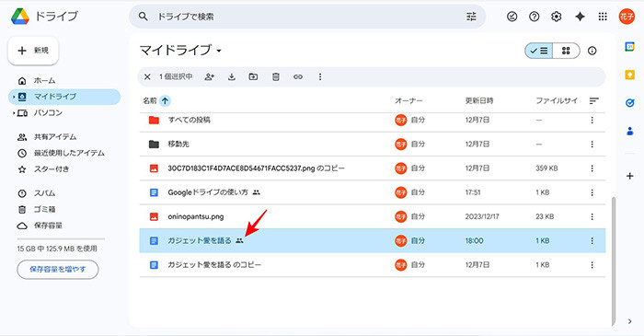The height and width of the screenshot is (336, 644).
Task: Click the get add-ons plus icon
Action: 629,176
